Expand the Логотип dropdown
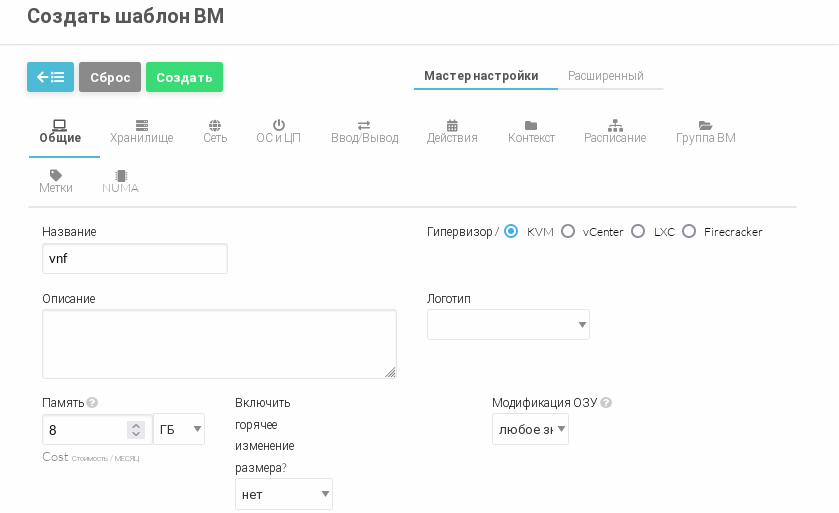 508,325
